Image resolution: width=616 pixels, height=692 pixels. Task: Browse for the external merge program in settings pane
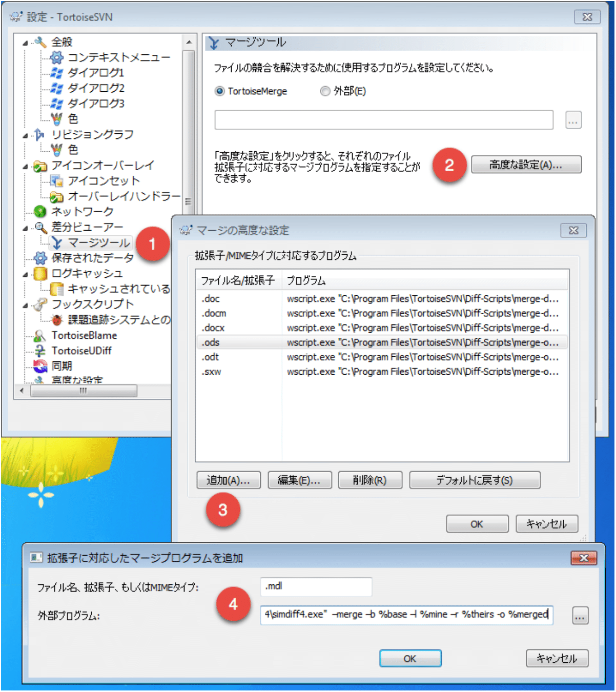(x=573, y=120)
